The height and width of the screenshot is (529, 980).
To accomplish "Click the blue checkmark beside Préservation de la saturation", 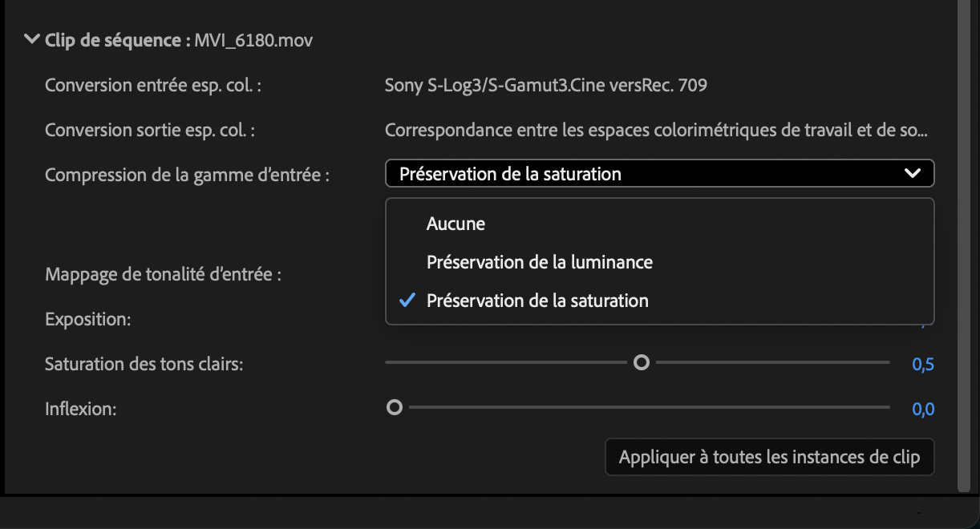I will [407, 301].
